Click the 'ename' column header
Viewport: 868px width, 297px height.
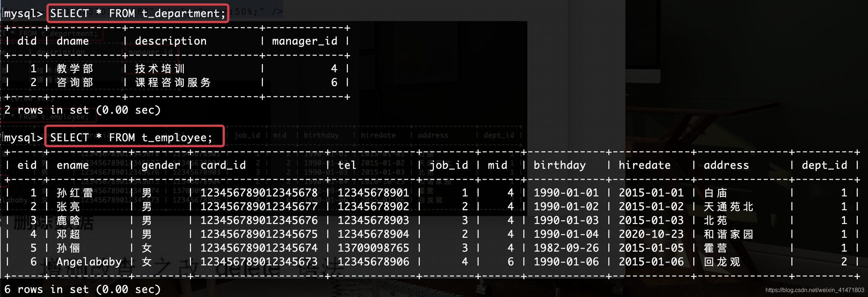(73, 165)
